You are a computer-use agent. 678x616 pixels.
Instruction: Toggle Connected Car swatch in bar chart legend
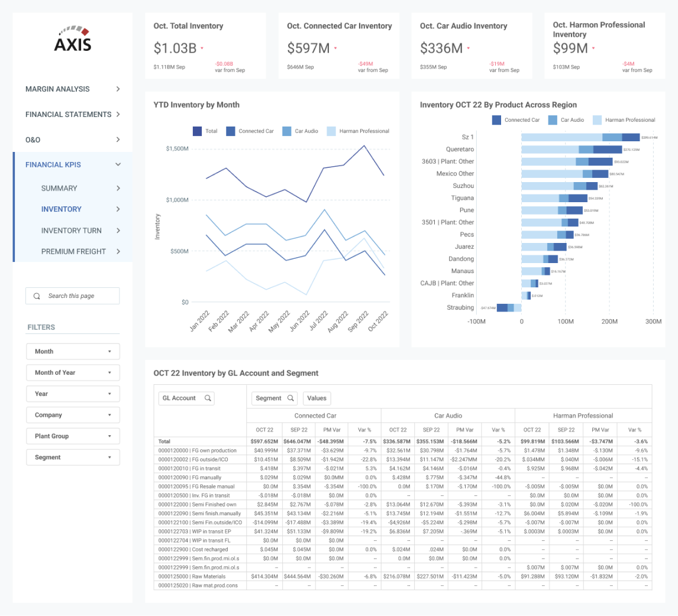496,119
